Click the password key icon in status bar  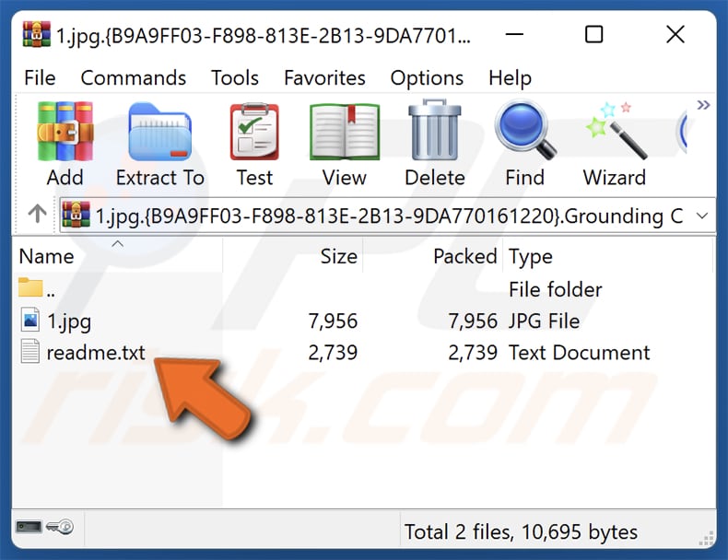tap(60, 527)
